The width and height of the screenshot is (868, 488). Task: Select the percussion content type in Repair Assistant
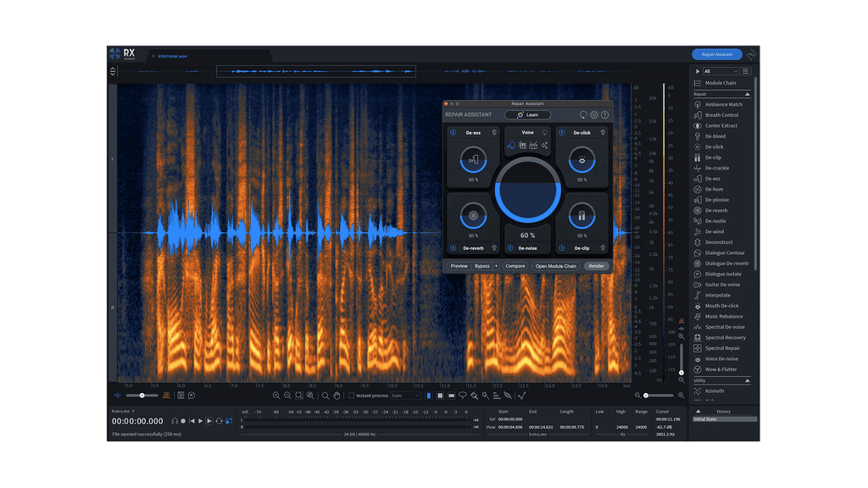pyautogui.click(x=534, y=145)
